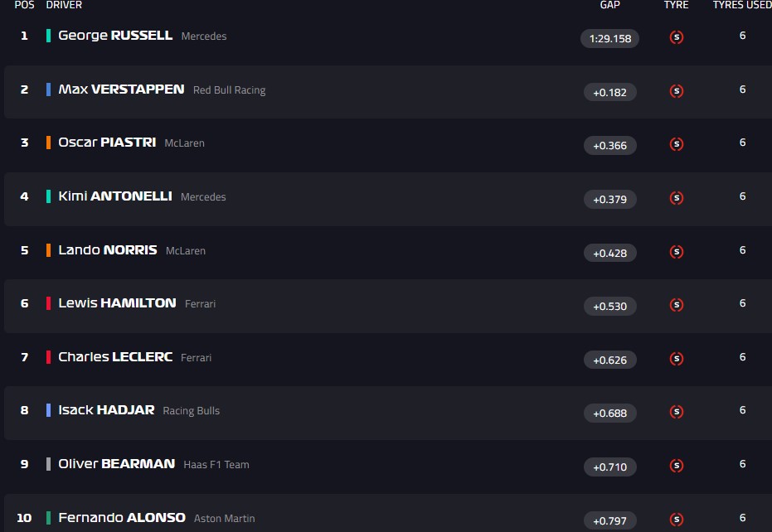The width and height of the screenshot is (772, 532).
Task: Click Charles Leclerc's soft tyre icon
Action: click(677, 359)
